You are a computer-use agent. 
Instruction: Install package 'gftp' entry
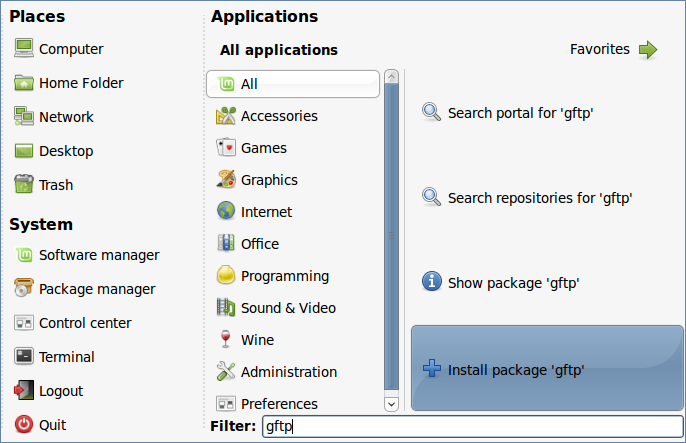click(547, 368)
